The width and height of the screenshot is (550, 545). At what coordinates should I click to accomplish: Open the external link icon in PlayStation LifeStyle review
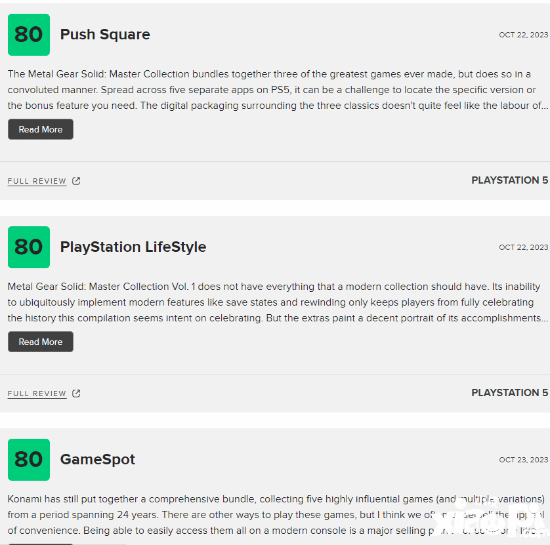76,393
